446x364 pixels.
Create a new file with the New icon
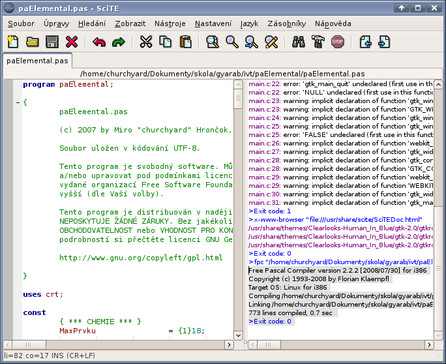13,42
